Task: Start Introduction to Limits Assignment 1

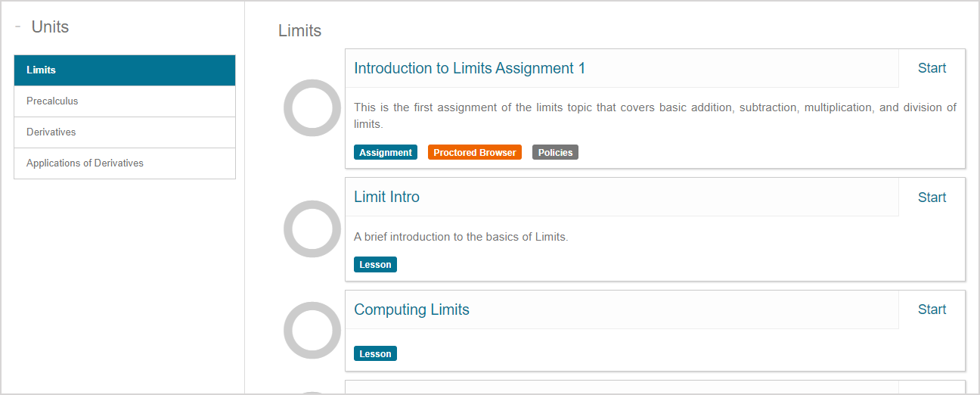Action: [932, 69]
